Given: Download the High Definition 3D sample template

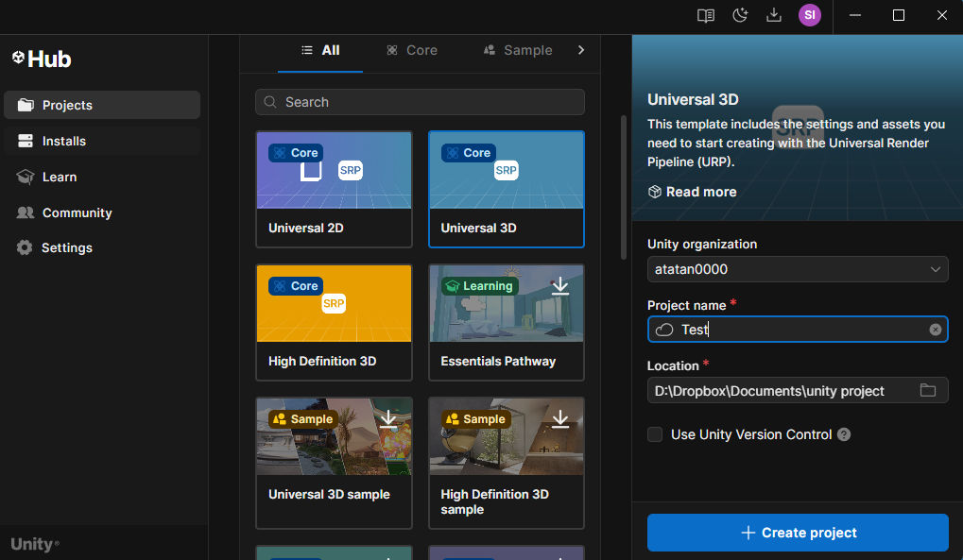Looking at the screenshot, I should pos(560,419).
